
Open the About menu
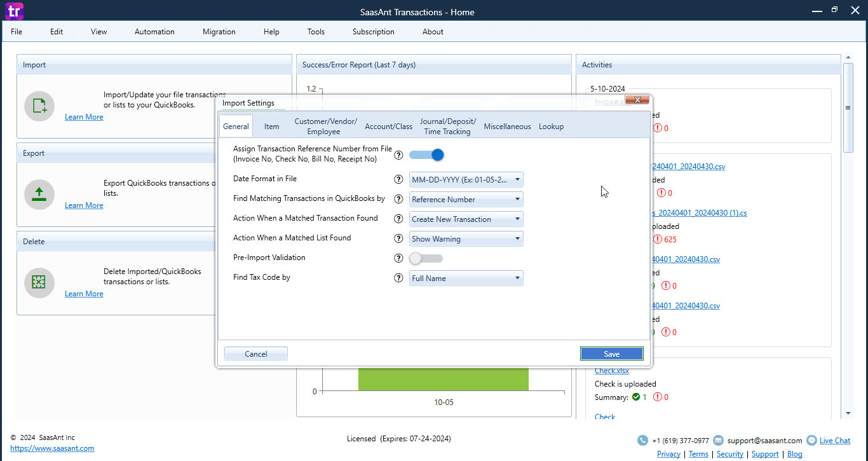(x=433, y=32)
